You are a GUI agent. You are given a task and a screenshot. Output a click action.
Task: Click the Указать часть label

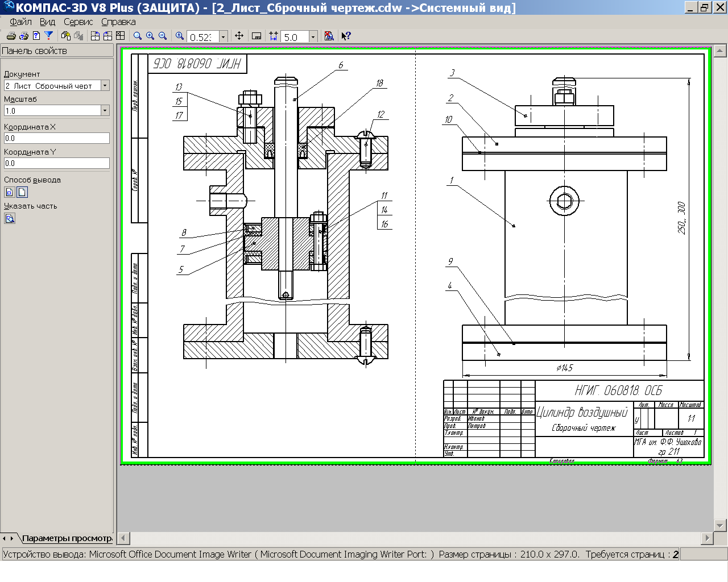[31, 206]
